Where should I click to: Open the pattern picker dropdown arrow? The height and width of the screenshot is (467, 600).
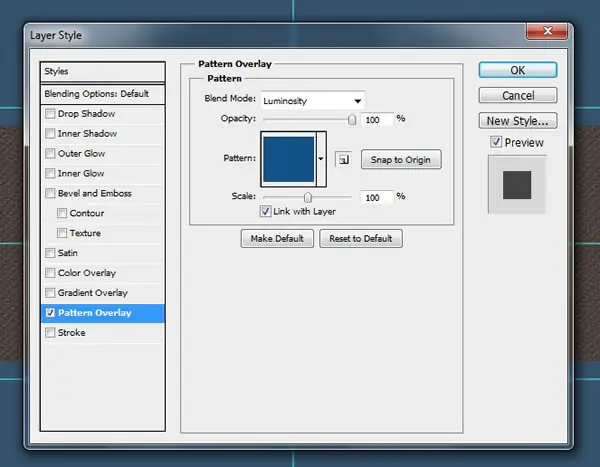pos(321,159)
